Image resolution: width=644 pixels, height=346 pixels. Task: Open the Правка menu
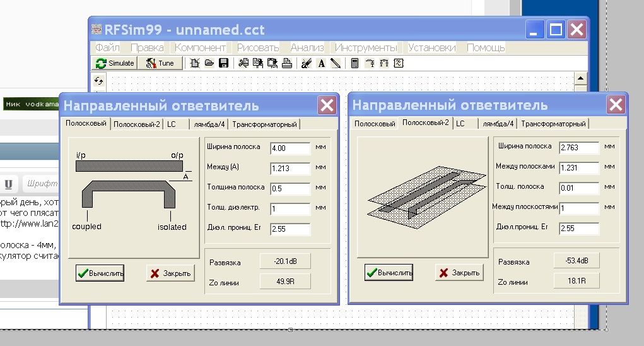[147, 47]
